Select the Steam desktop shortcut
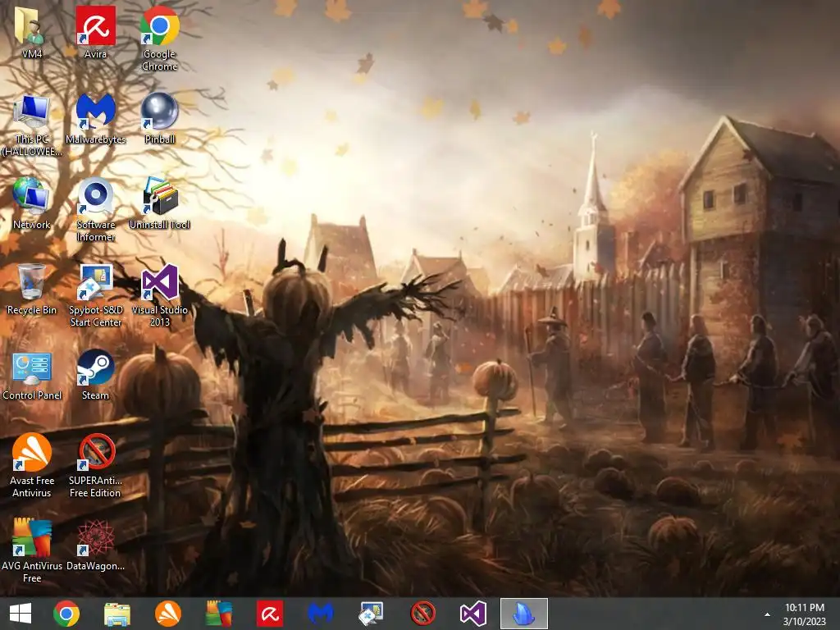 [95, 375]
